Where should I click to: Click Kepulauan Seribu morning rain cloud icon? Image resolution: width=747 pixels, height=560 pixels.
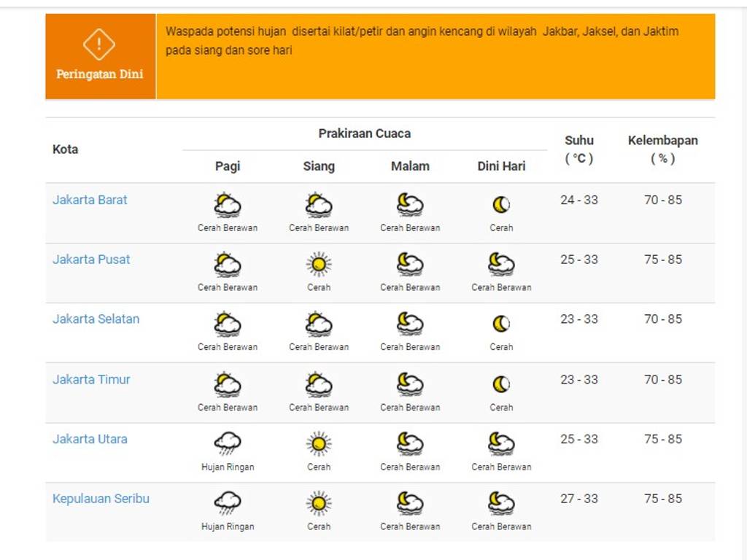pyautogui.click(x=228, y=503)
